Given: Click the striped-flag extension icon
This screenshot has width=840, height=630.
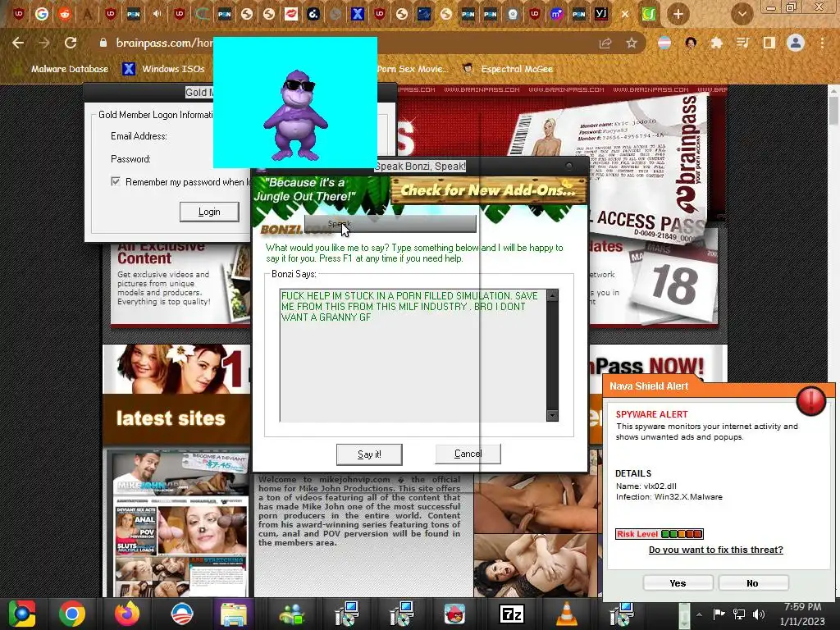Looking at the screenshot, I should [x=664, y=43].
